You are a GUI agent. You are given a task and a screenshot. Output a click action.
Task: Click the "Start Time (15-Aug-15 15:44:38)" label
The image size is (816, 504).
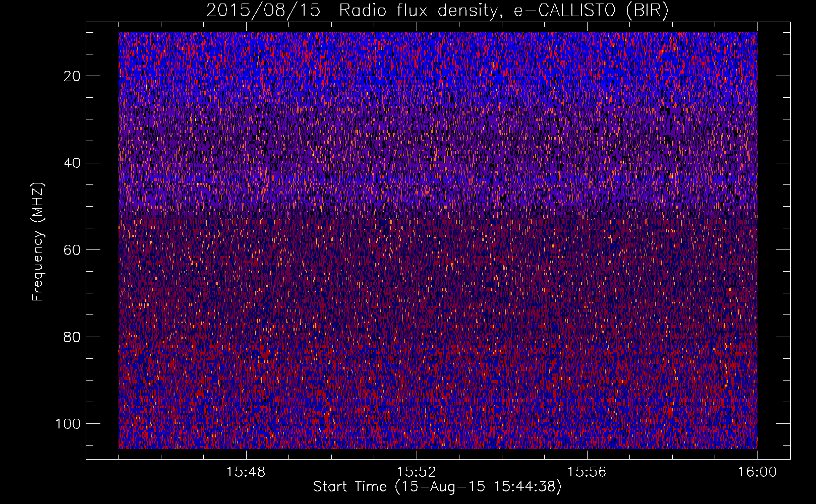pos(437,487)
